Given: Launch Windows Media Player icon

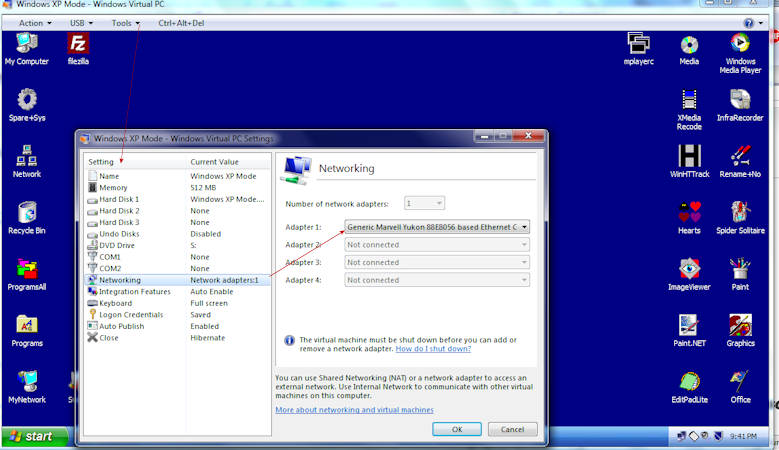Looking at the screenshot, I should (x=740, y=53).
